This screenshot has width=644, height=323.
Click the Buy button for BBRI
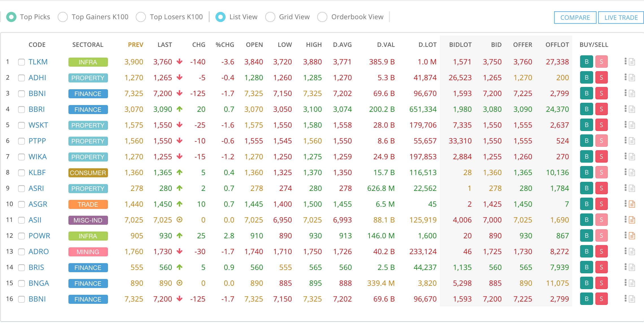(586, 109)
